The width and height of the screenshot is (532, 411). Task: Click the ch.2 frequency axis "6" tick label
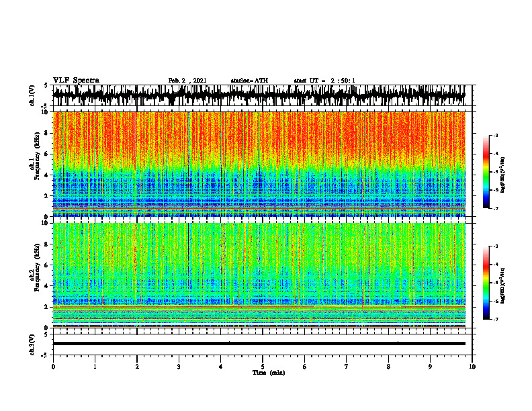(47, 265)
